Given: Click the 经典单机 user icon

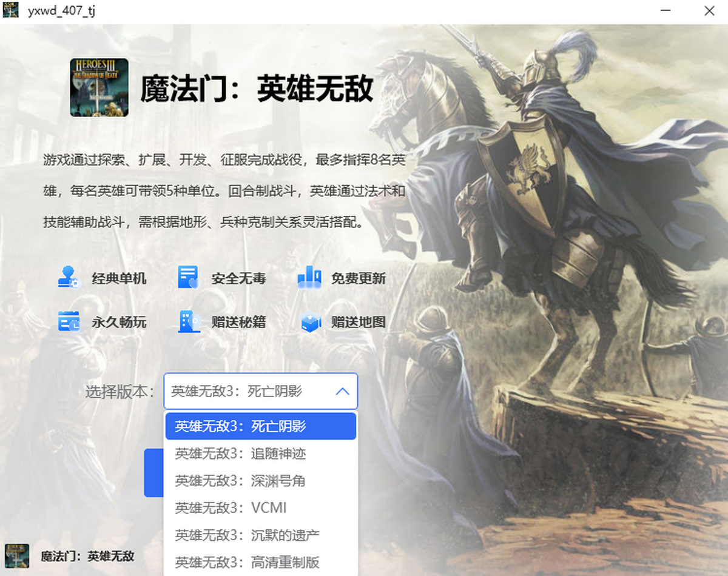Looking at the screenshot, I should tap(69, 278).
